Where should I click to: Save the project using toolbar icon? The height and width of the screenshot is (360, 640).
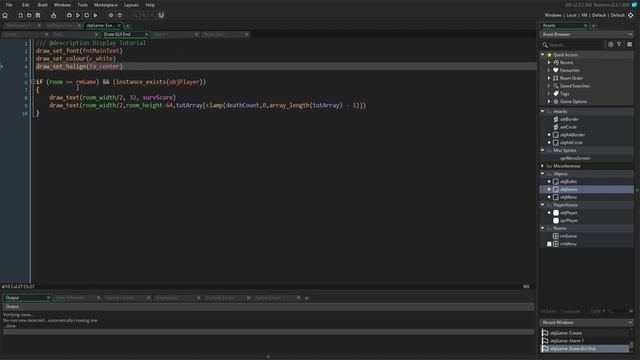click(x=38, y=15)
